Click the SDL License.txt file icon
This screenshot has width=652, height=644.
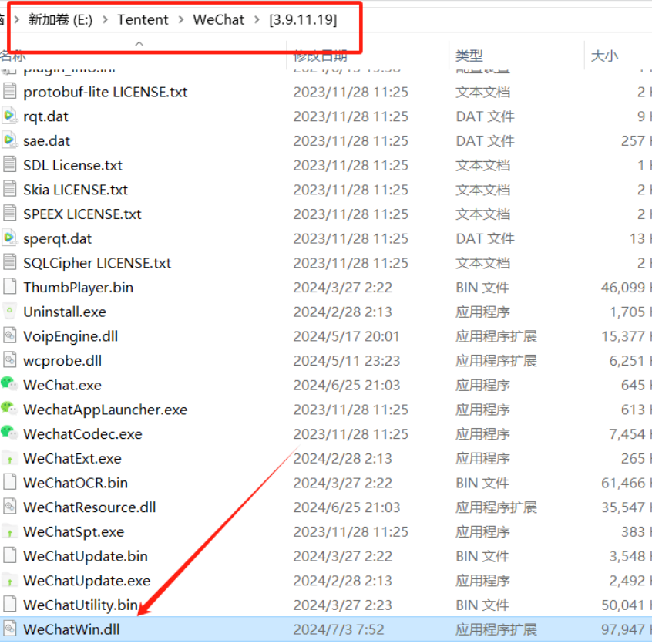point(9,164)
